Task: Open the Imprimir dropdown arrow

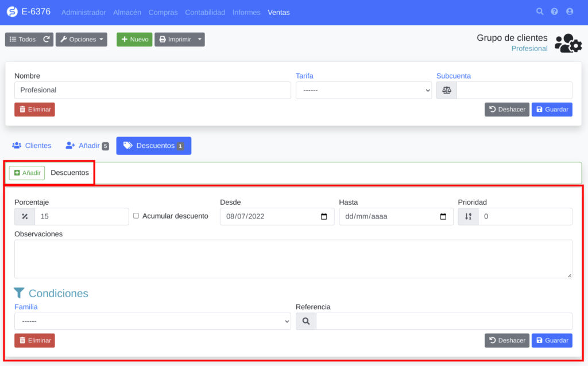Action: [x=199, y=40]
